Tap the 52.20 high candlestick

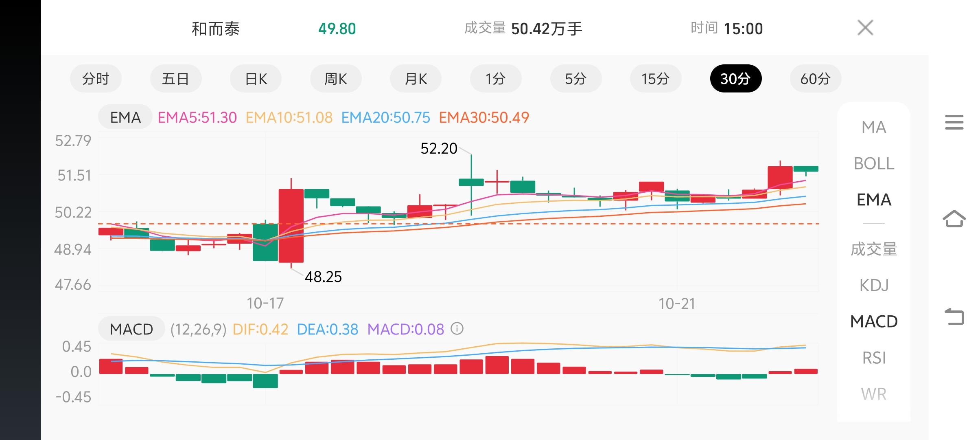point(471,182)
